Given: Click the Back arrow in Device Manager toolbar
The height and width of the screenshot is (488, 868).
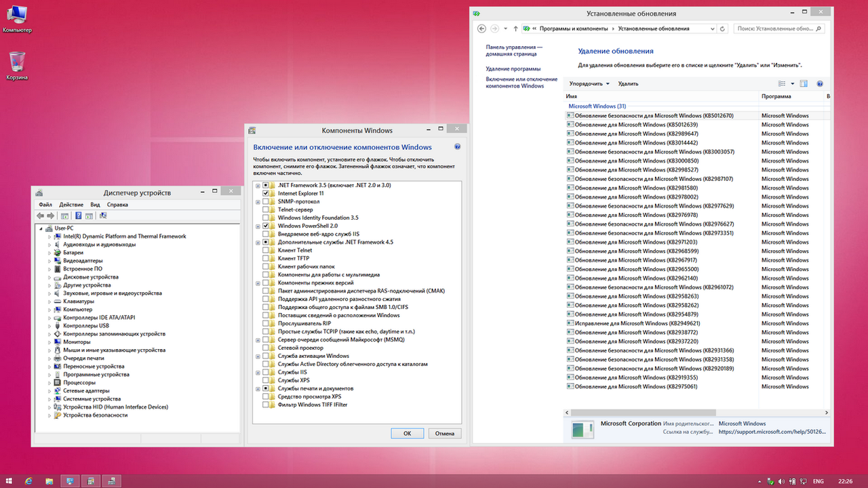Looking at the screenshot, I should click(41, 216).
